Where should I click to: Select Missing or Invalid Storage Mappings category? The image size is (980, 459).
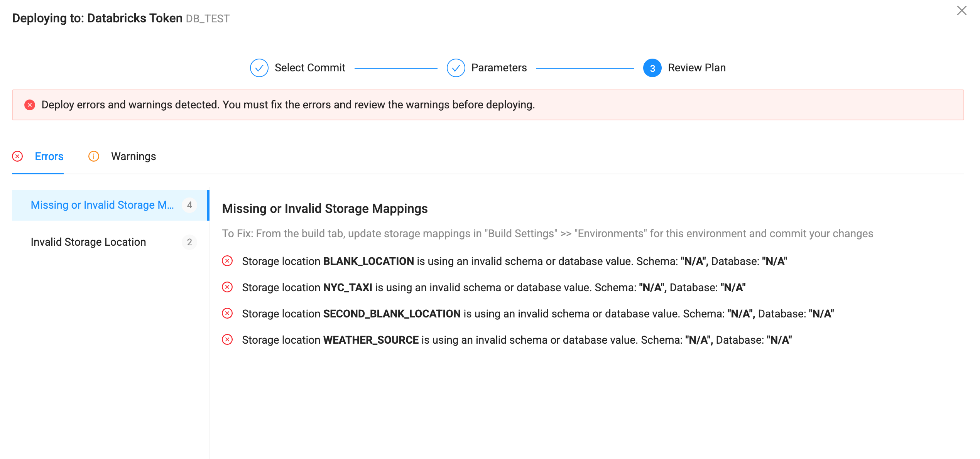click(110, 205)
